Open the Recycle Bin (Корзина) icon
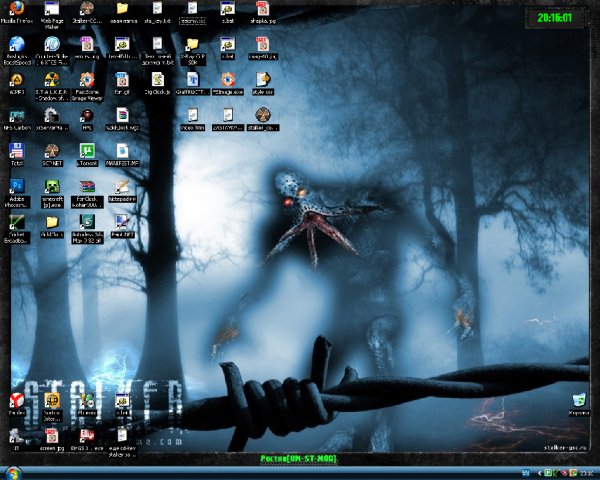The width and height of the screenshot is (600, 480). (579, 404)
